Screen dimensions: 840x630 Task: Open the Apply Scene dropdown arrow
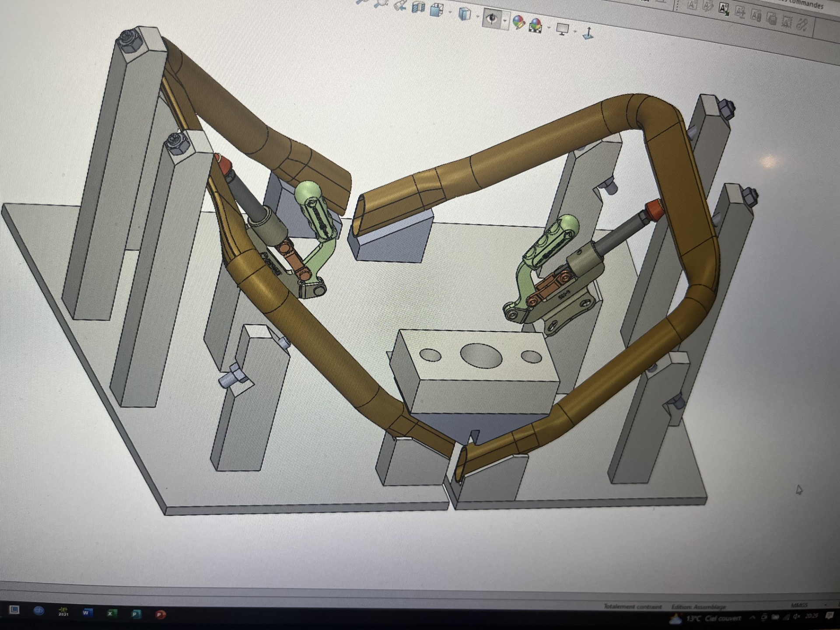(x=549, y=28)
